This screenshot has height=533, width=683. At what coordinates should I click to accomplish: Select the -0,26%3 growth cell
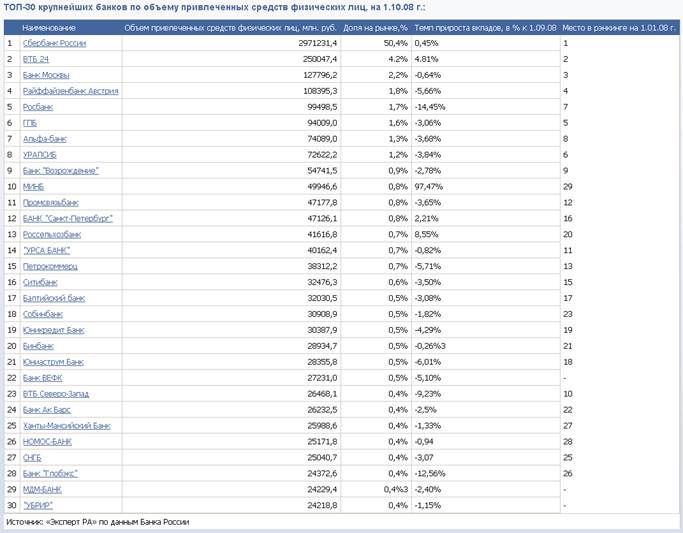430,346
